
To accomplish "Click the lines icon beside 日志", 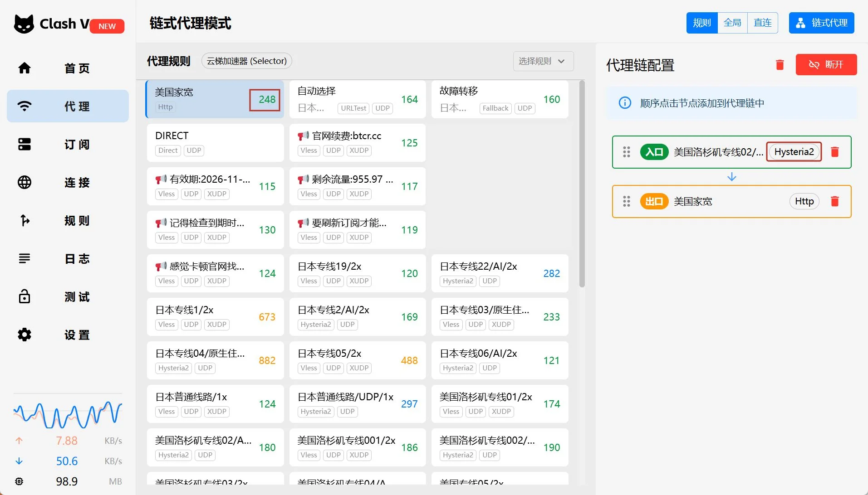I will [25, 258].
